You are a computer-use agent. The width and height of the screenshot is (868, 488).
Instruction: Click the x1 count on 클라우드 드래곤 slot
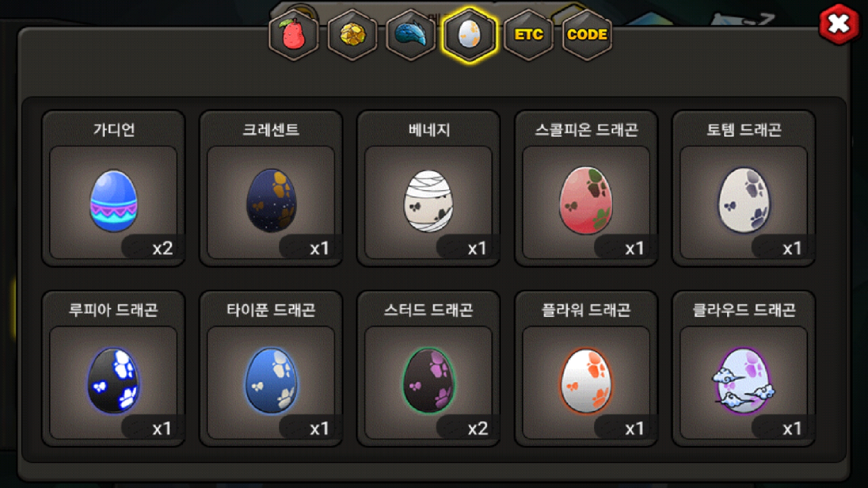point(792,428)
